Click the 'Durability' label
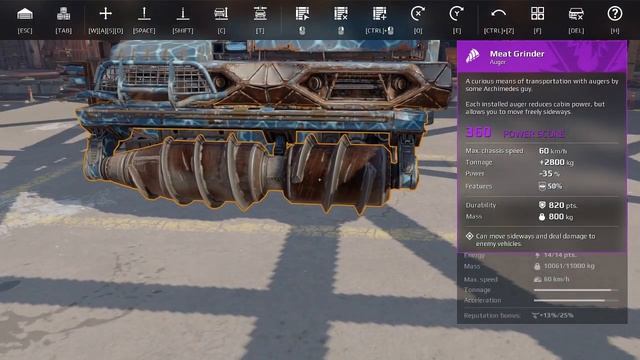The height and width of the screenshot is (360, 640). pos(480,205)
